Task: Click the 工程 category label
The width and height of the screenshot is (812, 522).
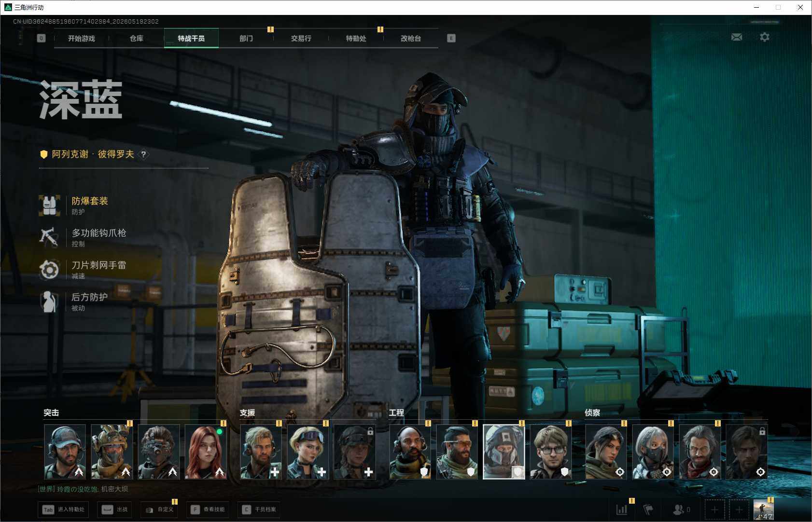Action: pyautogui.click(x=396, y=413)
